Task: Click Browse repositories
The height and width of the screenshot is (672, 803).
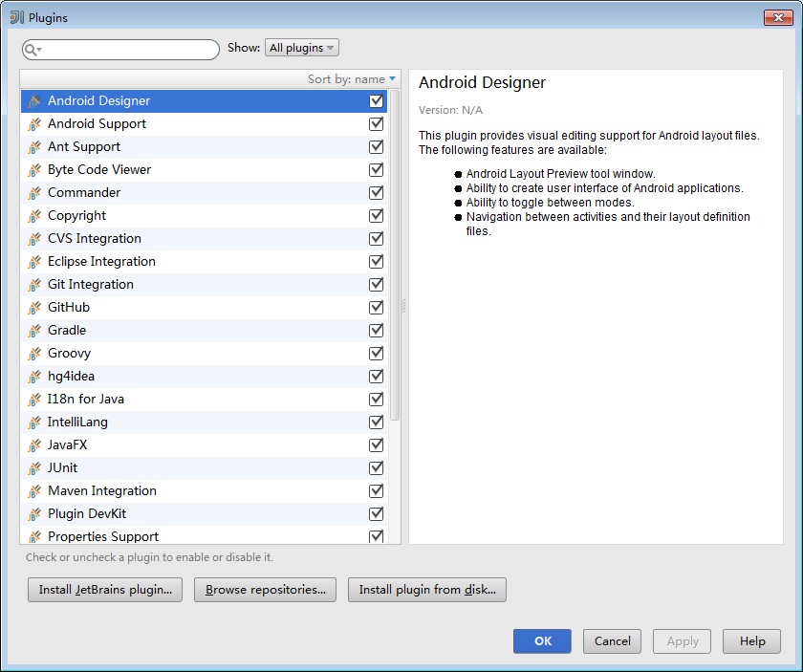Action: 264,590
